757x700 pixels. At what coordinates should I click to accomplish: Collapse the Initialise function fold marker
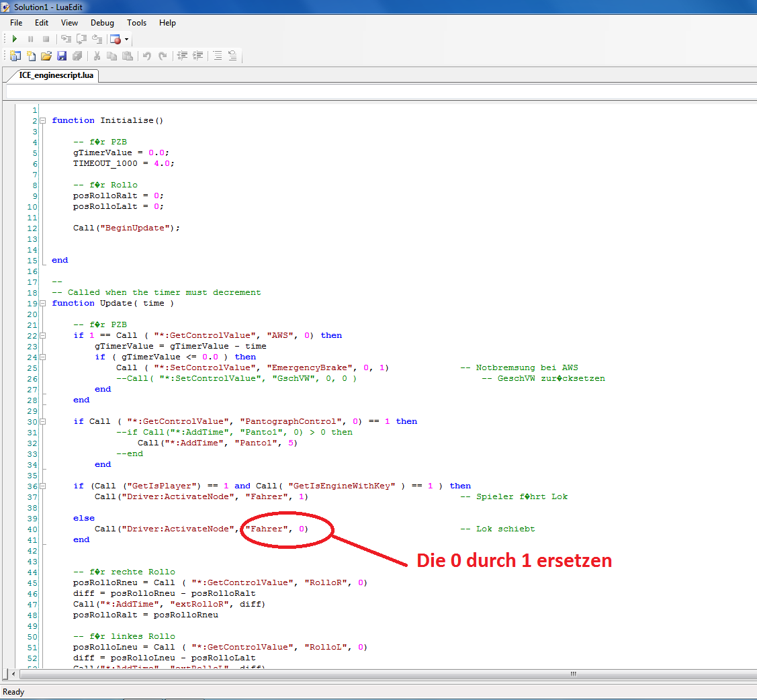pyautogui.click(x=43, y=121)
